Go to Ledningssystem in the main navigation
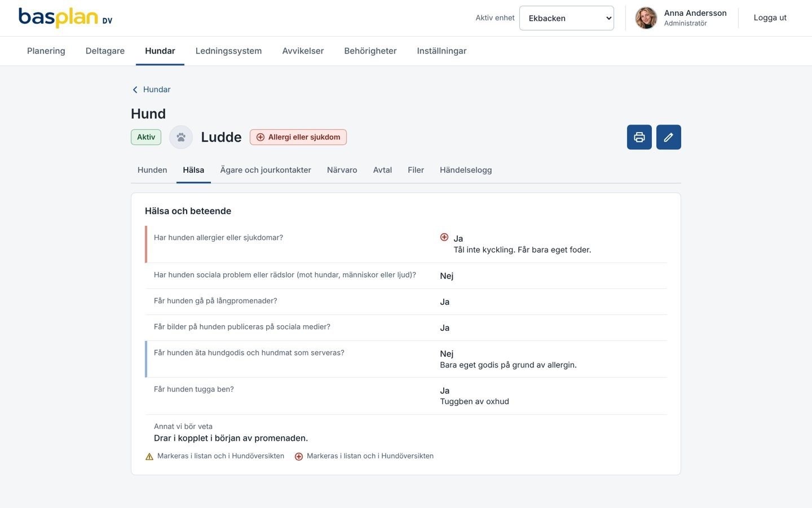 tap(228, 51)
